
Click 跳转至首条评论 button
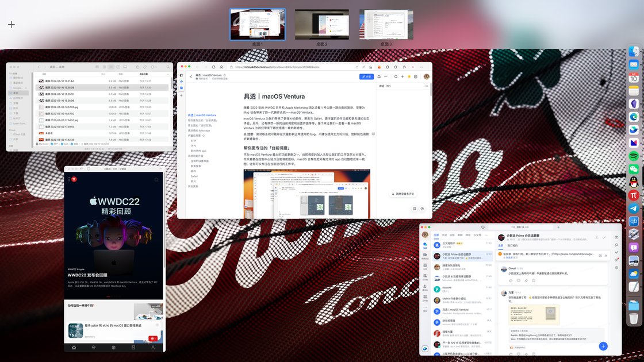coord(403,194)
